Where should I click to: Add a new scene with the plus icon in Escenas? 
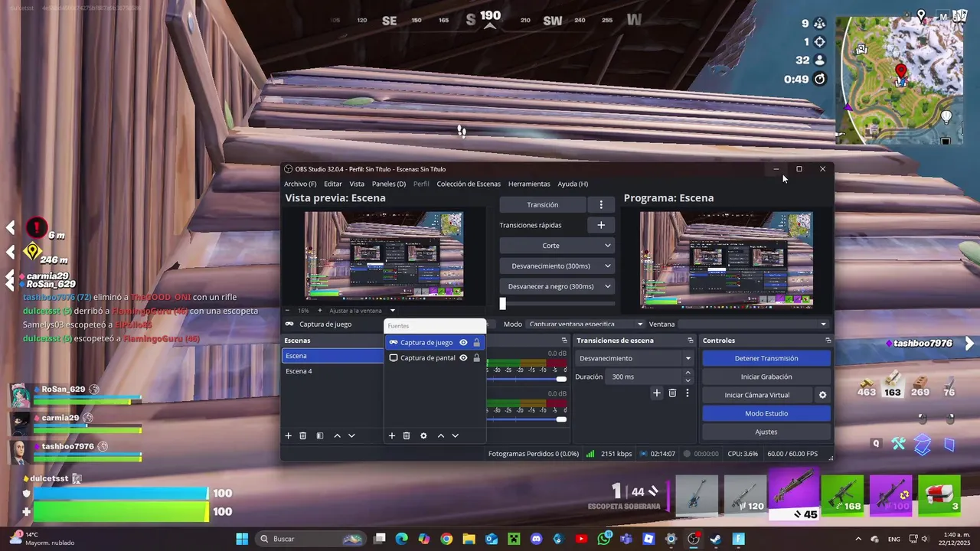click(x=289, y=435)
